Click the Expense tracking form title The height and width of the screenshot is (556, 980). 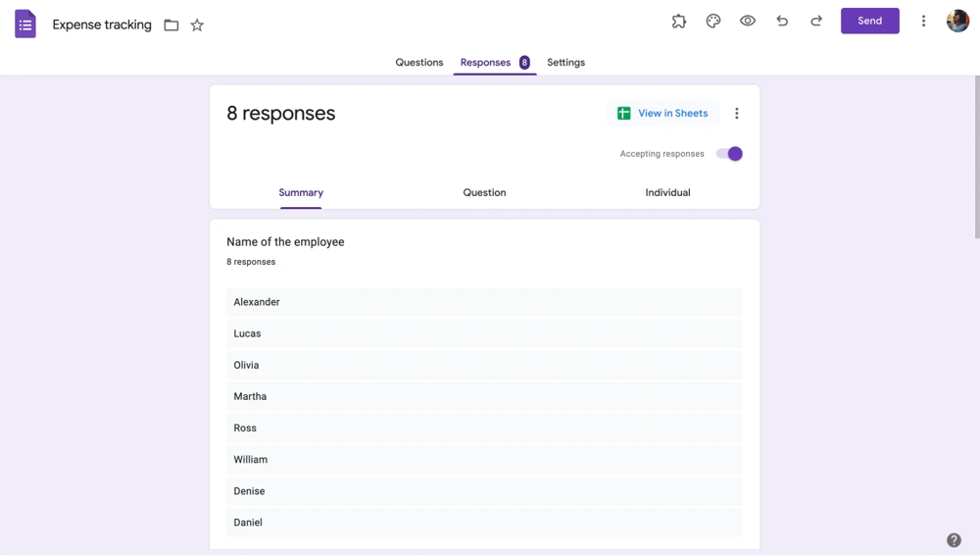(102, 25)
